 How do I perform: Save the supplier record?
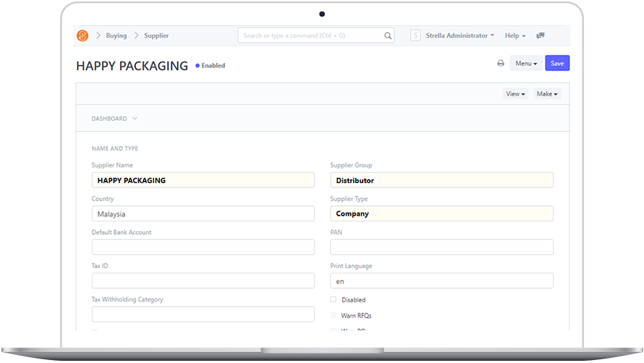pyautogui.click(x=557, y=64)
